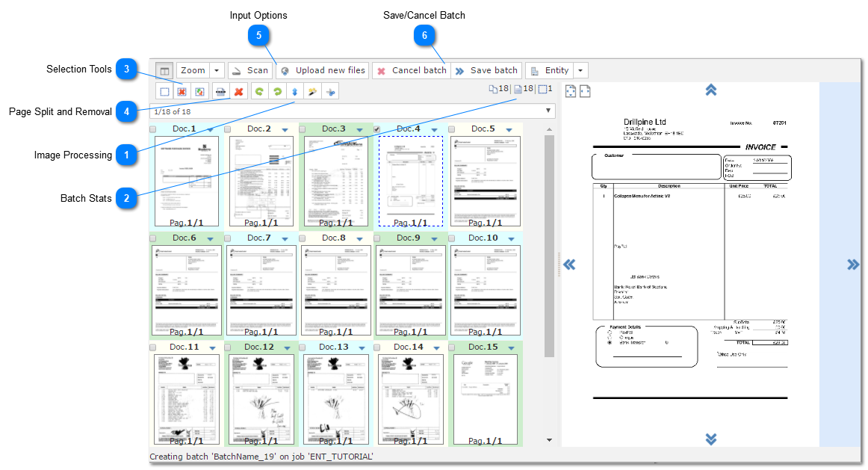Click the blue vertical flip icon
The image size is (868, 470).
click(x=295, y=92)
